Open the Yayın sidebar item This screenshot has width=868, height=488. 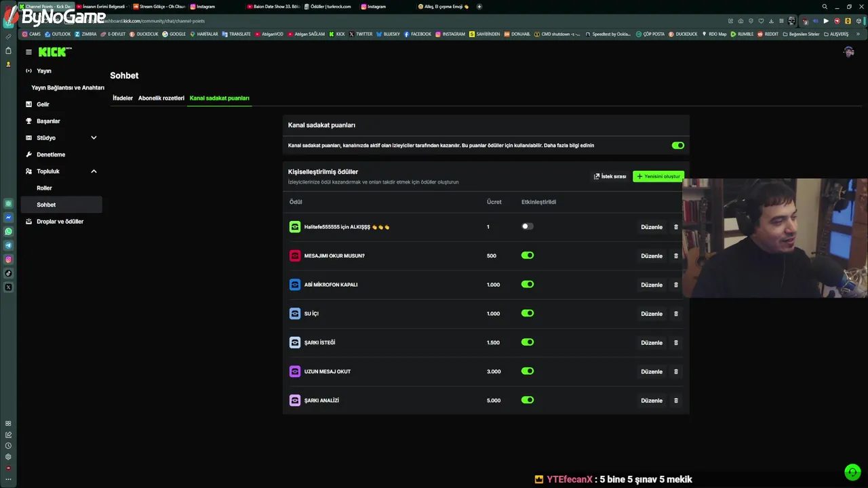tap(43, 71)
